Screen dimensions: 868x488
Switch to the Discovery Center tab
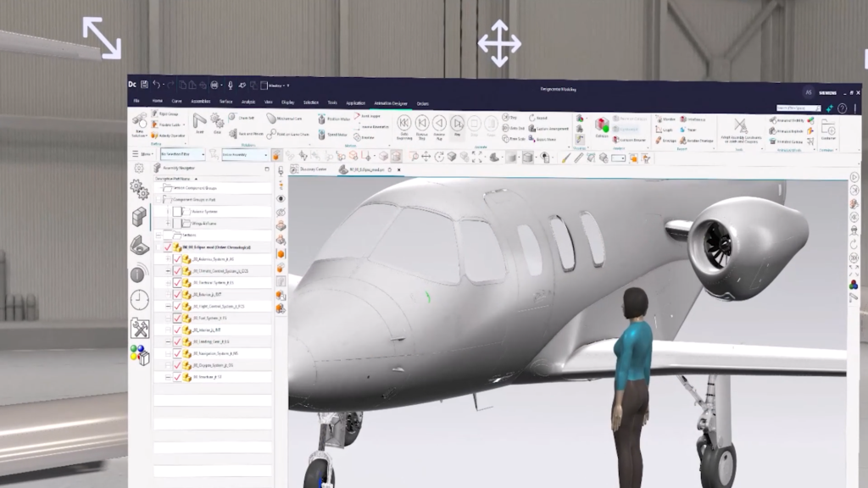pyautogui.click(x=312, y=169)
